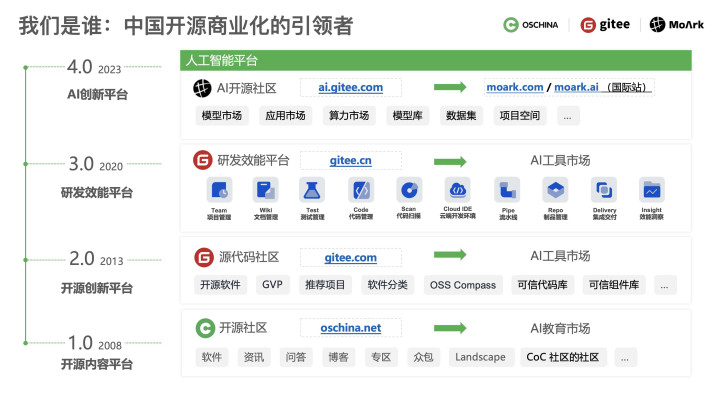718x404 pixels.
Task: Follow the oschina.net link
Action: click(x=351, y=328)
